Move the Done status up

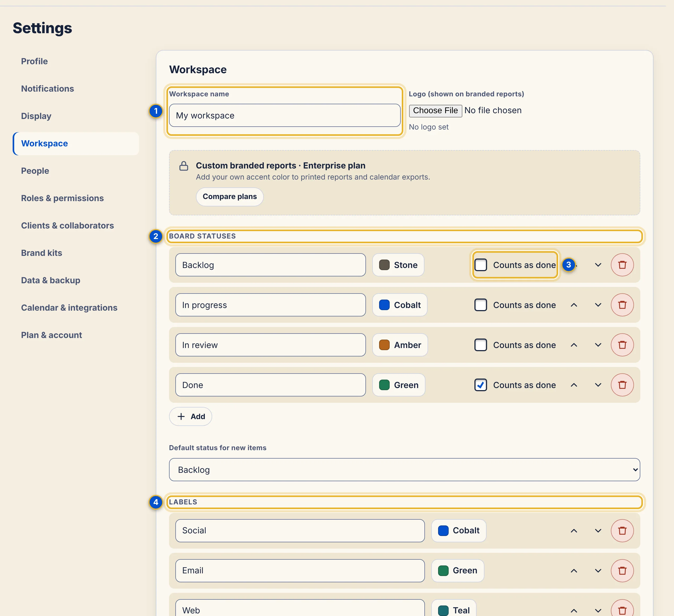click(x=574, y=385)
